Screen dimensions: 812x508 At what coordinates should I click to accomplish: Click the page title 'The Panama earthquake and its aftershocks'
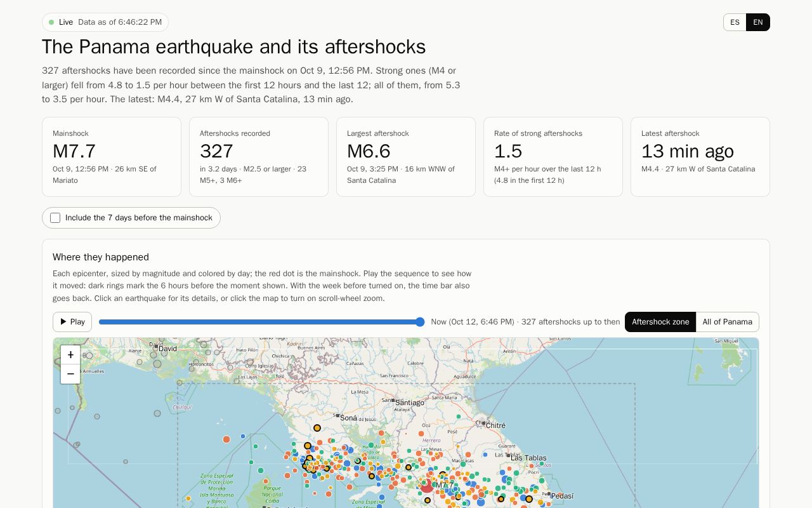click(x=234, y=47)
